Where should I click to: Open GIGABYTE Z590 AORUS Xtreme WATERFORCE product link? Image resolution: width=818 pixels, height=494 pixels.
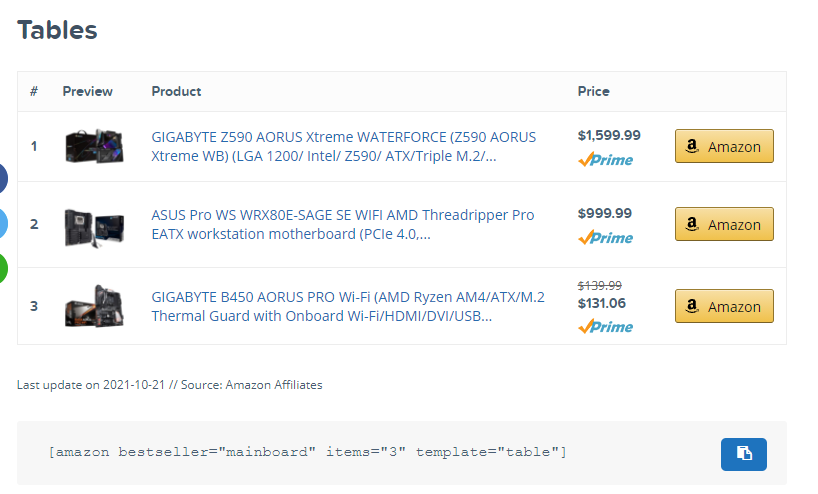tap(343, 146)
